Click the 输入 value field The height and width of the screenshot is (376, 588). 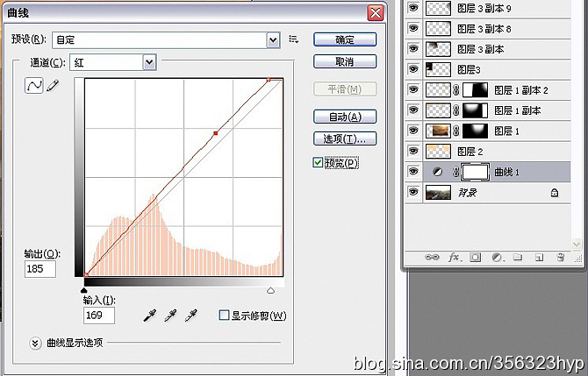point(99,316)
